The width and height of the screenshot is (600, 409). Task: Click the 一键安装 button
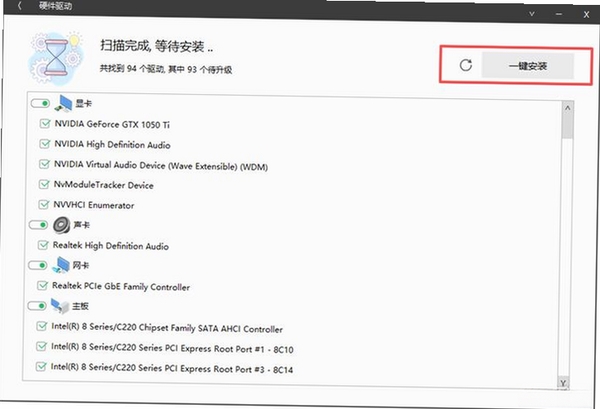(528, 66)
